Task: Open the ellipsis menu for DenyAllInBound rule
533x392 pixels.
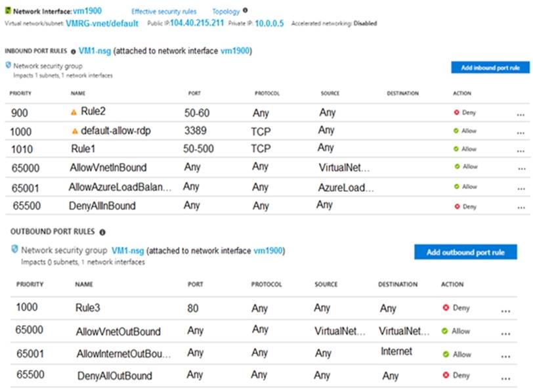Action: [x=521, y=207]
